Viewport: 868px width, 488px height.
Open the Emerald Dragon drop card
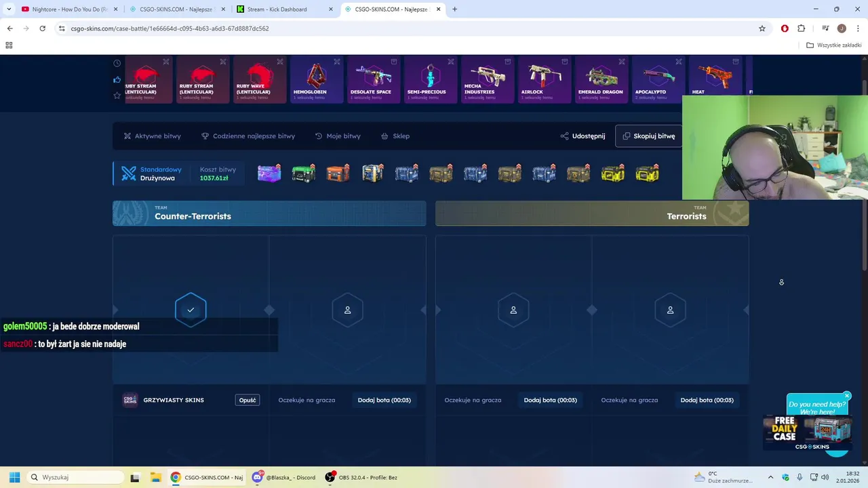(601, 80)
